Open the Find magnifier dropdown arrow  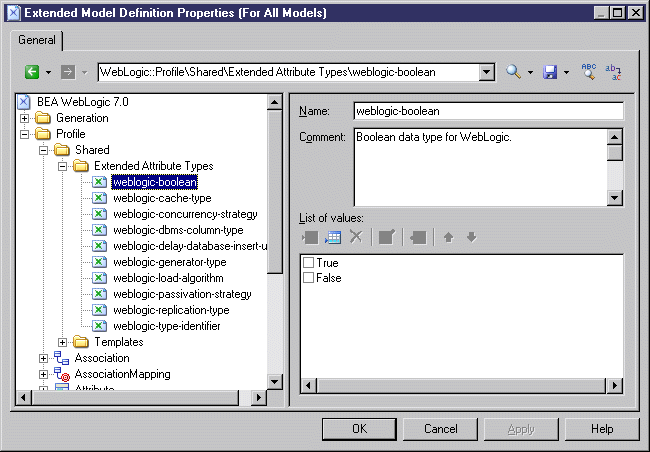click(x=530, y=73)
